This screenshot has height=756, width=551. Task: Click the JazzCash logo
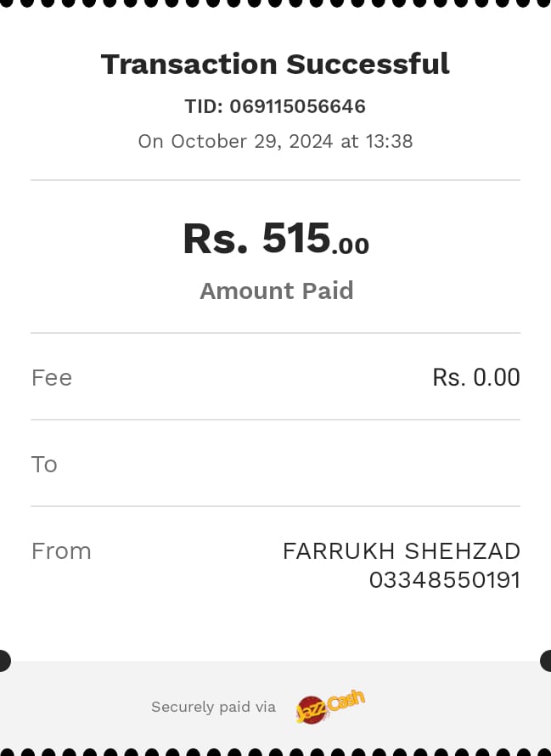[x=330, y=706]
